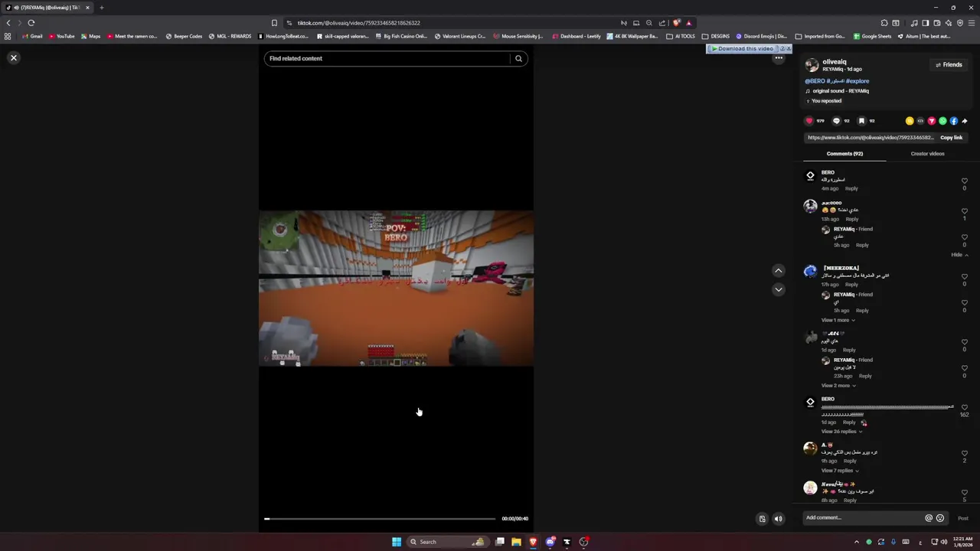Switch to Creator videos tab
This screenshot has width=980, height=551.
(x=927, y=154)
